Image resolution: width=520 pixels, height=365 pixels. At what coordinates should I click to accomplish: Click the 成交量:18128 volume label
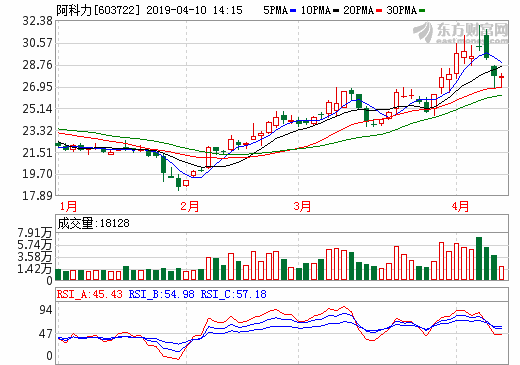tap(93, 223)
